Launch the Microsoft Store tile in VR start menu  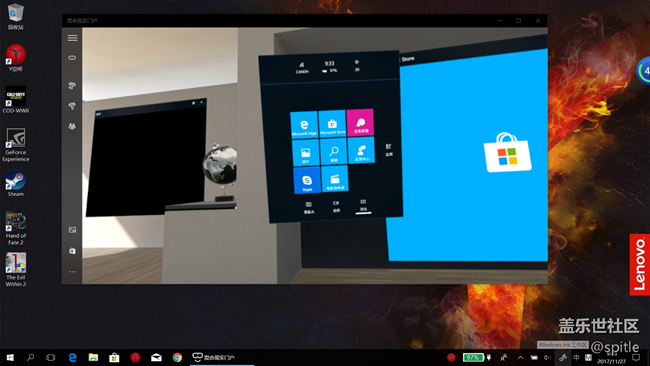coord(332,123)
